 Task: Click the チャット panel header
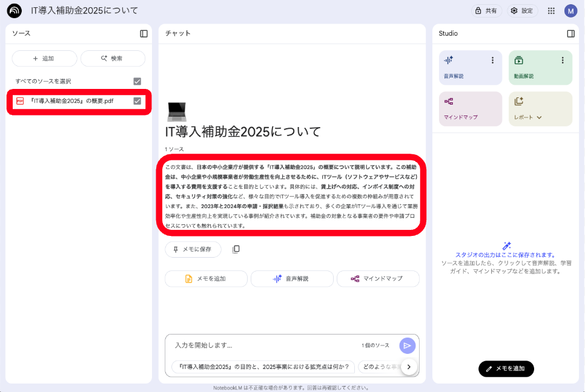click(178, 33)
